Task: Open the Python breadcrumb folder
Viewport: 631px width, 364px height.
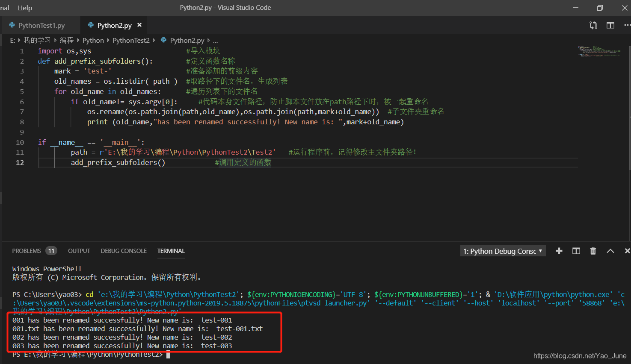Action: pyautogui.click(x=93, y=40)
